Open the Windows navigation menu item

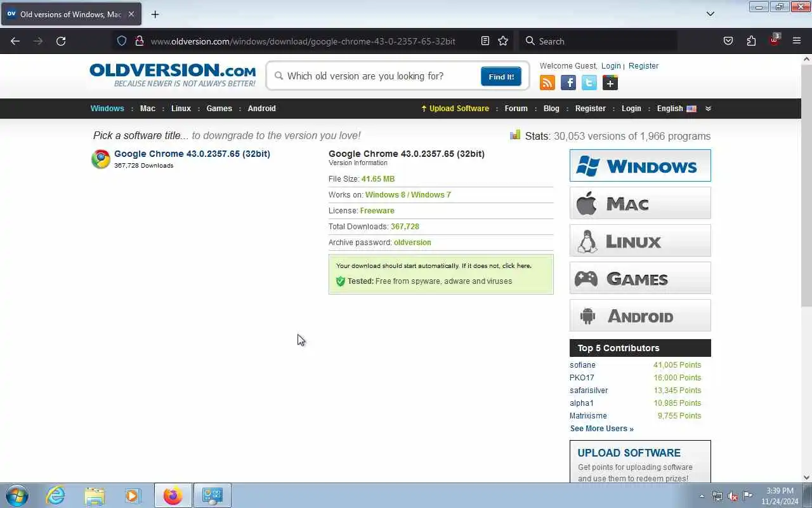(x=107, y=109)
